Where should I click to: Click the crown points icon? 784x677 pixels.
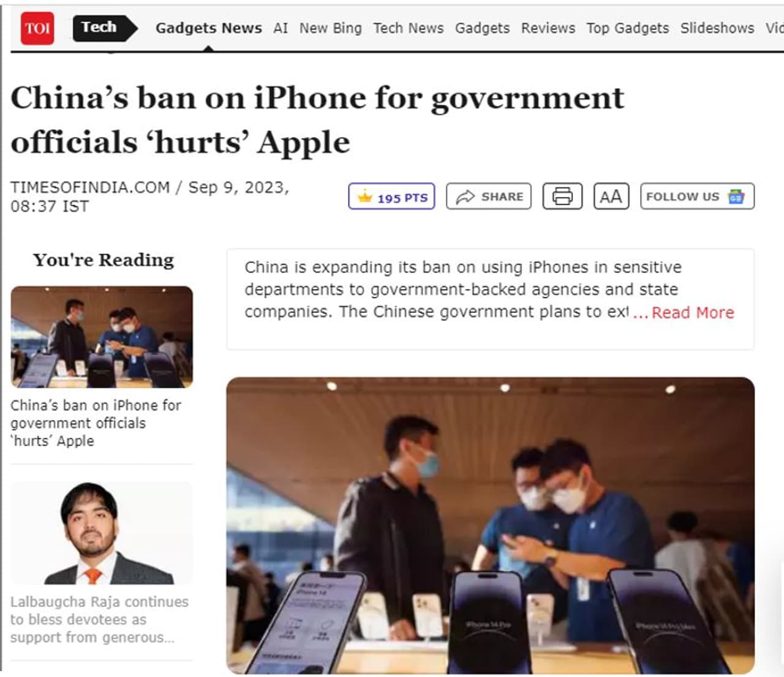[x=365, y=196]
